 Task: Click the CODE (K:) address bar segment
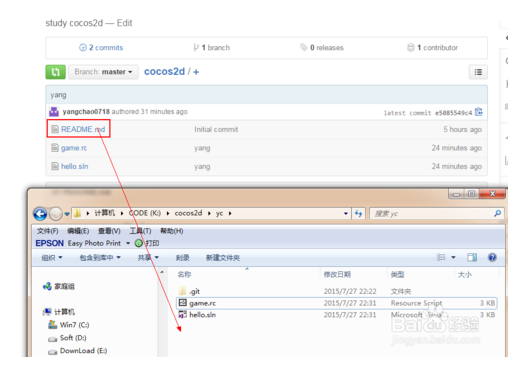[x=145, y=213]
